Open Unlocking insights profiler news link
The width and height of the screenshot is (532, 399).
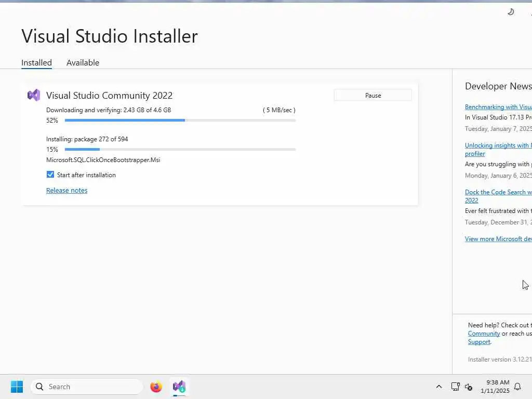(x=498, y=149)
